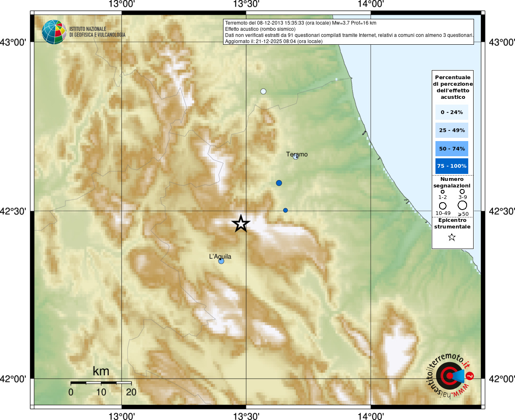Click the '20' value on scale bar

point(131,392)
